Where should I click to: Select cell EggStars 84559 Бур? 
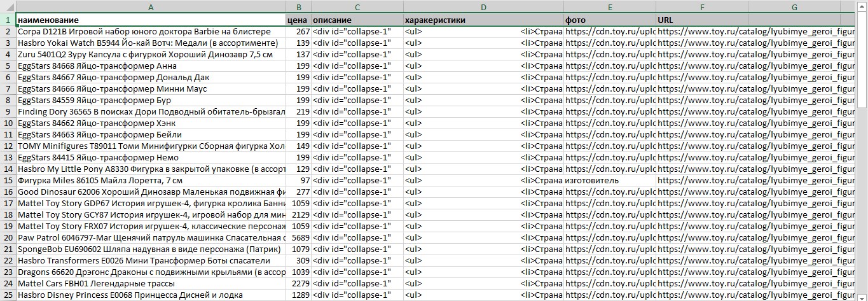coord(151,100)
